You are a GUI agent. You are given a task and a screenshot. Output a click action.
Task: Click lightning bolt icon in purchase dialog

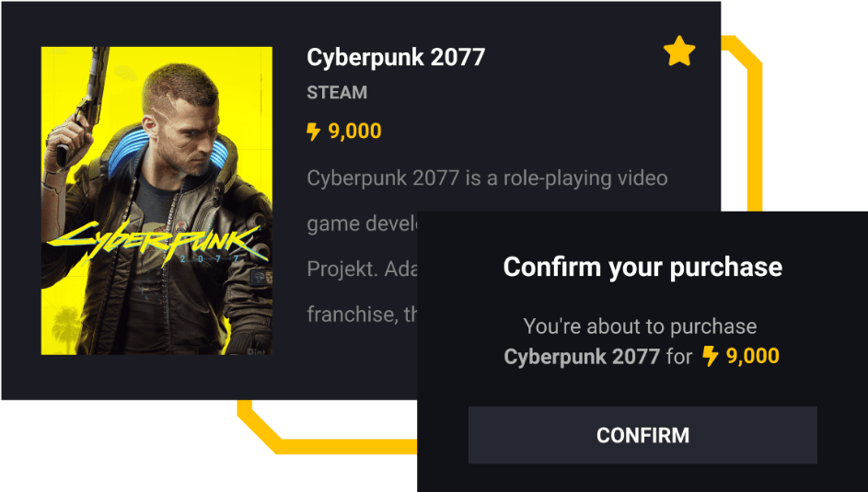tap(711, 356)
